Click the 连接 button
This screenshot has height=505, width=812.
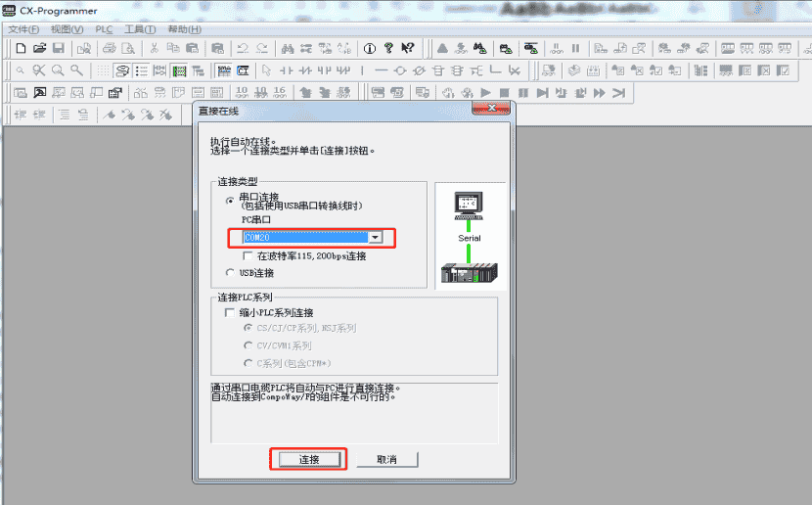click(309, 459)
